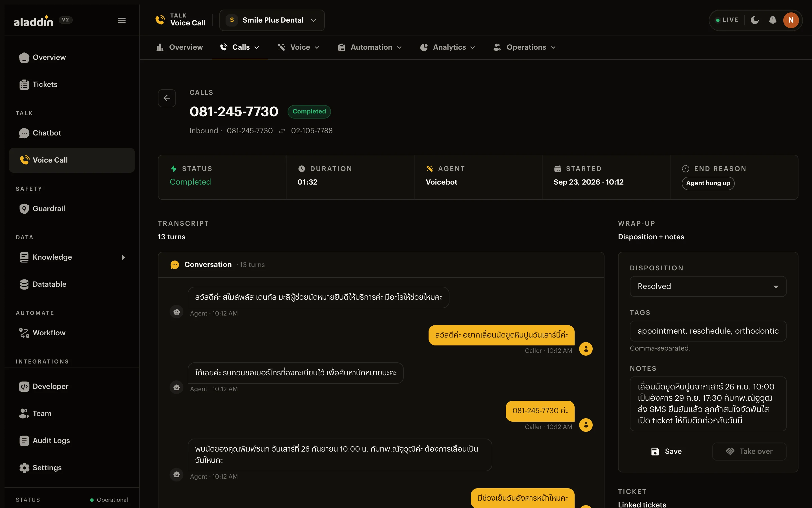Open the Smile Plus Dental workspace dropdown
The image size is (812, 508).
(272, 20)
